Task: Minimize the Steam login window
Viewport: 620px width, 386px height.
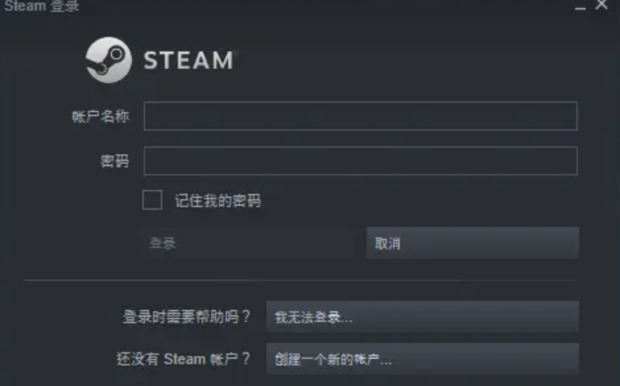Action: click(x=580, y=8)
